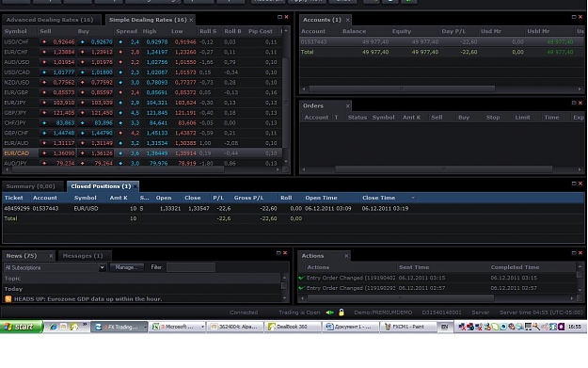Maximize the Accounts panel
Screen dimensions: 588x368
tap(574, 17)
